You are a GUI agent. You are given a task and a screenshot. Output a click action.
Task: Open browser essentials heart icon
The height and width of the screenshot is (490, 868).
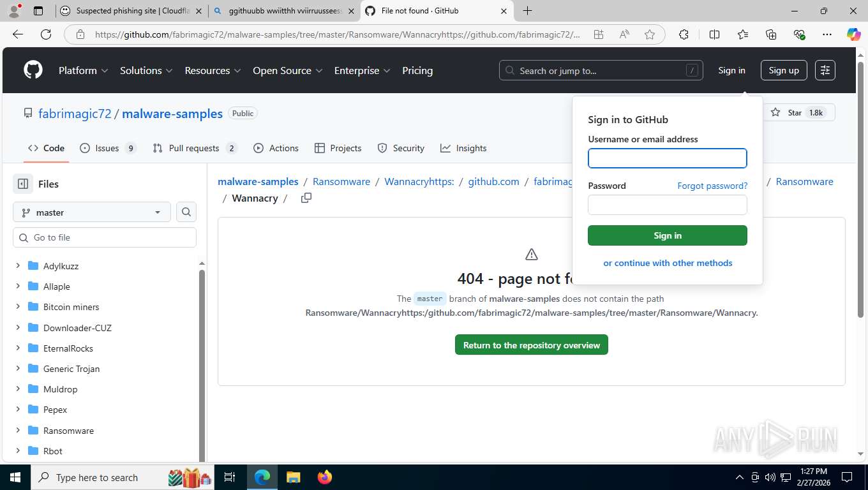[x=799, y=34]
